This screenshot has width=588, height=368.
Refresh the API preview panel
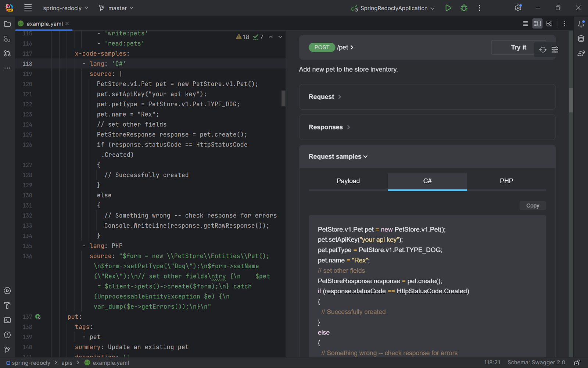[x=543, y=50]
